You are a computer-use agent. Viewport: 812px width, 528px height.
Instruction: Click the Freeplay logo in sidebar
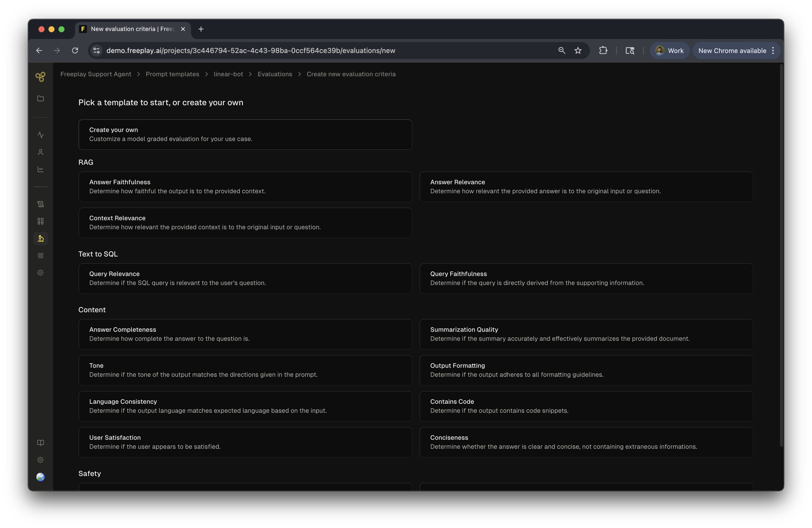pyautogui.click(x=40, y=77)
